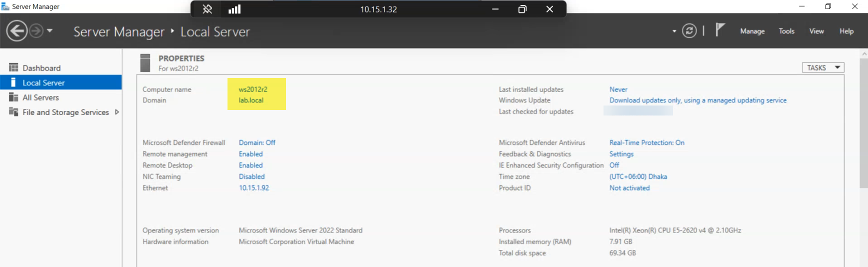Open the Tools menu
Image resolution: width=868 pixels, height=267 pixels.
click(x=786, y=31)
